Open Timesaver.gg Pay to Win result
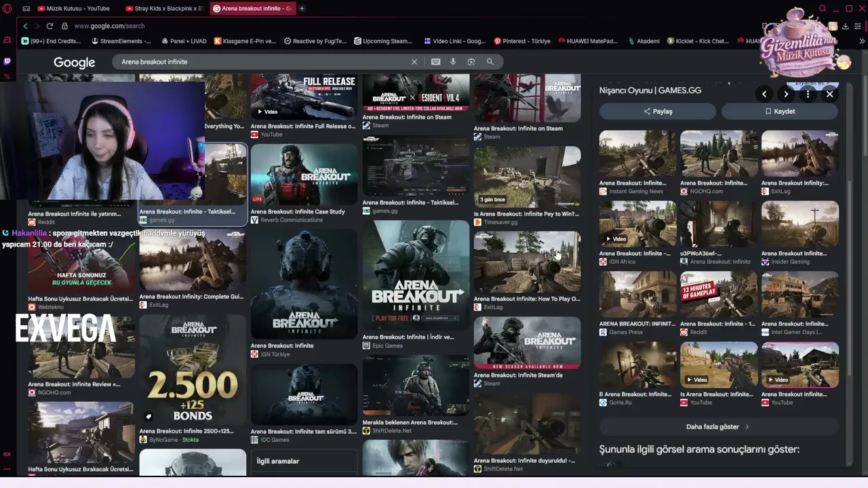This screenshot has height=488, width=868. (x=527, y=176)
